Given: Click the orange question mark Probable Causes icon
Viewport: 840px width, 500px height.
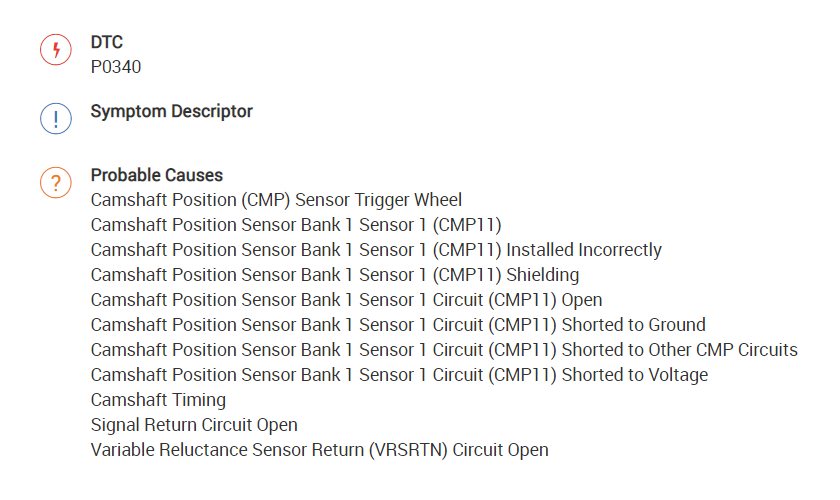Looking at the screenshot, I should 56,183.
